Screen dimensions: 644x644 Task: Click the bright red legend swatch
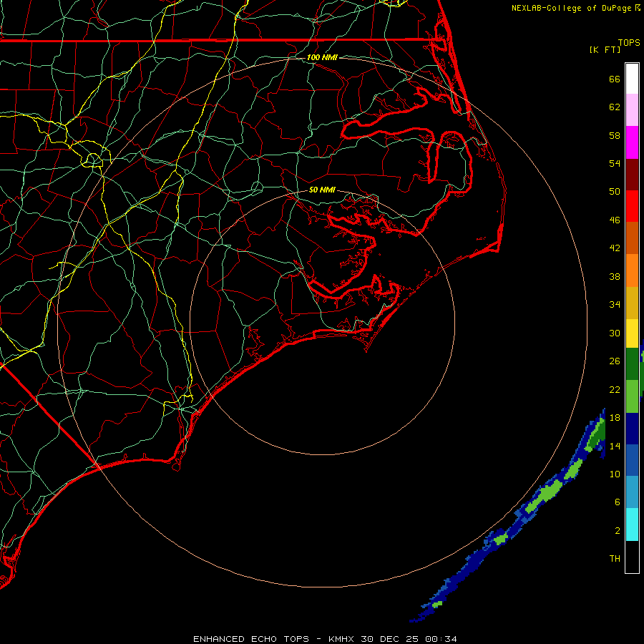click(x=632, y=206)
